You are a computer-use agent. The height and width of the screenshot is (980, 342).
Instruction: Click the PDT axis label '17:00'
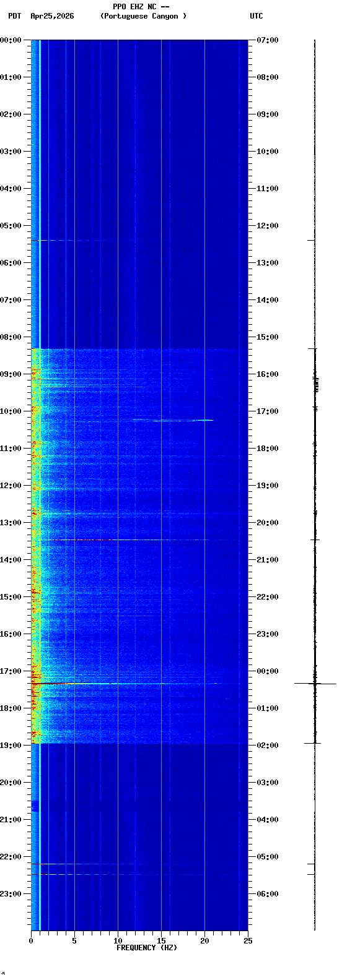point(11,671)
